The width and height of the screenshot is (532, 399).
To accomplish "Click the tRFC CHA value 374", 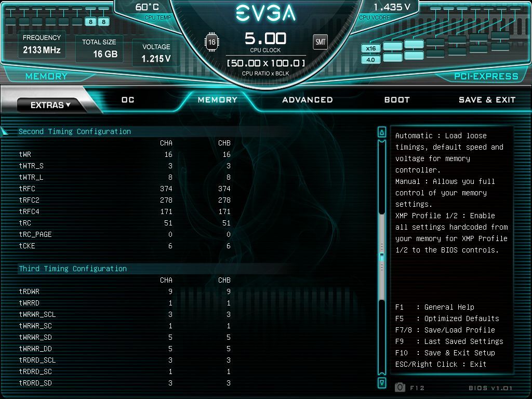I will tap(166, 189).
